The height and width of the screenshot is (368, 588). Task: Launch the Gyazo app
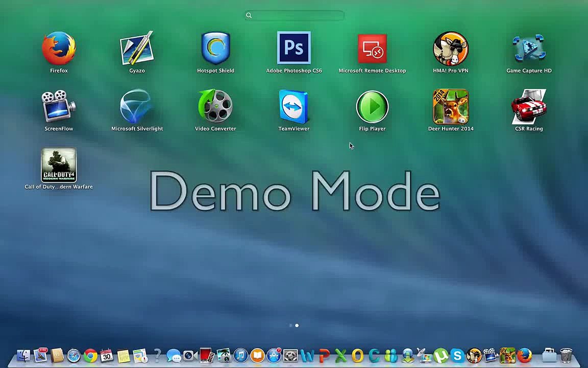click(x=137, y=49)
